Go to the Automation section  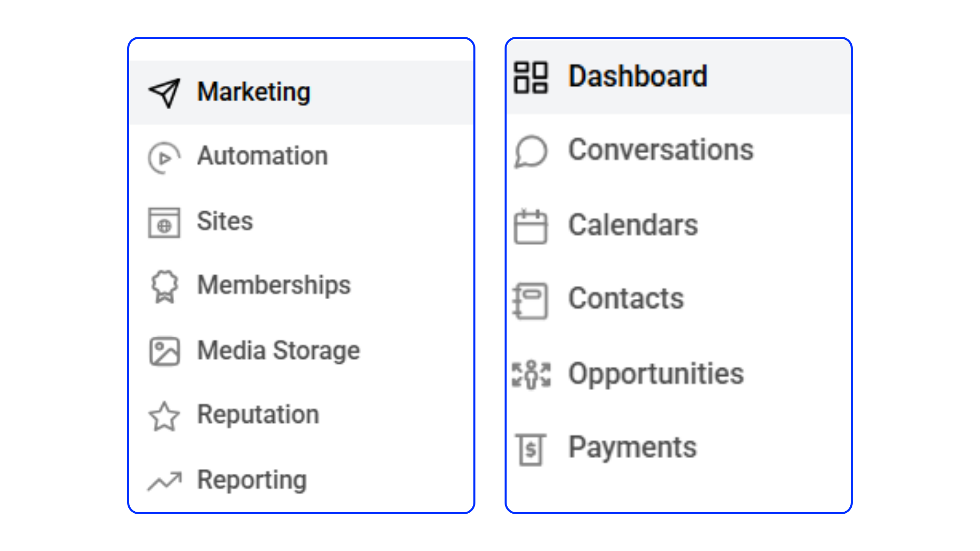pos(262,156)
